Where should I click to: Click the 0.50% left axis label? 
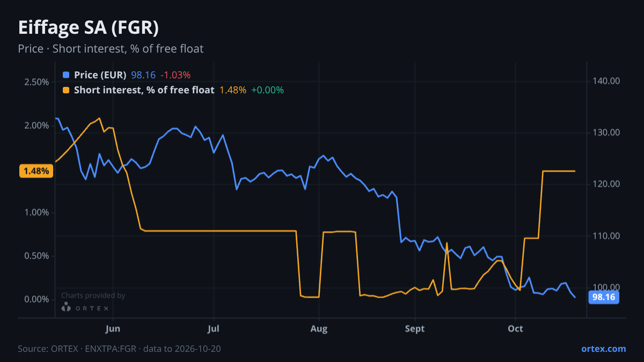pyautogui.click(x=36, y=256)
